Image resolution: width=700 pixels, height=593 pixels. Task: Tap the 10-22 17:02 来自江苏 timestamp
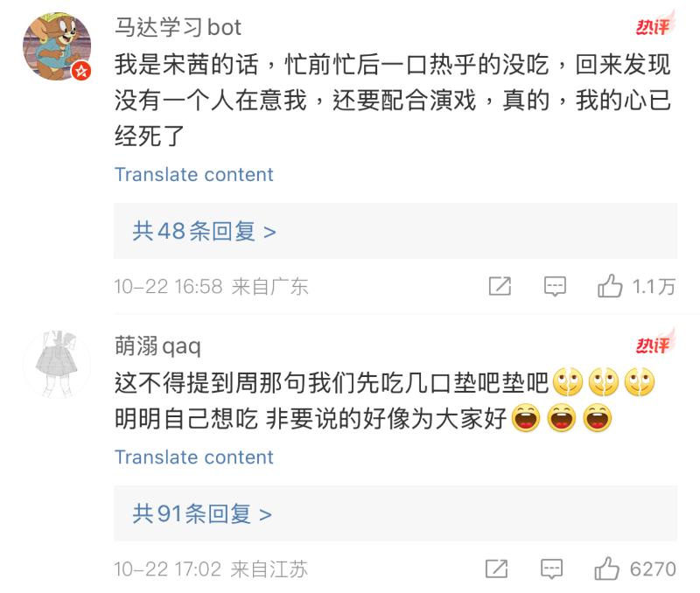[211, 569]
